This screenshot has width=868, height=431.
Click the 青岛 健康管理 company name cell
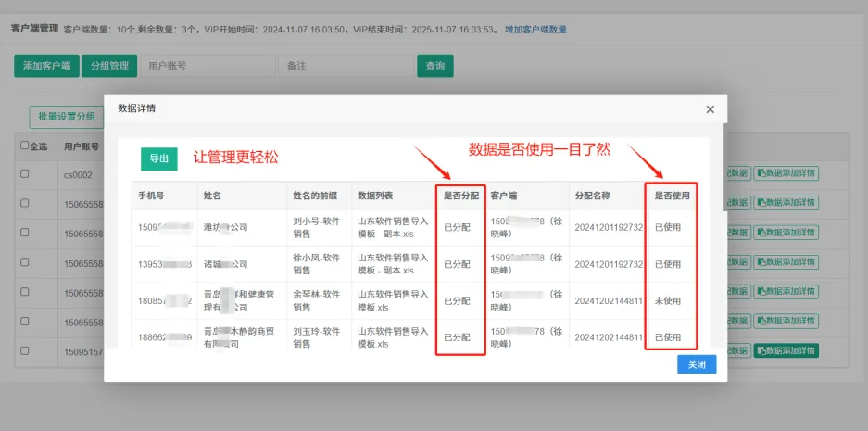[239, 301]
